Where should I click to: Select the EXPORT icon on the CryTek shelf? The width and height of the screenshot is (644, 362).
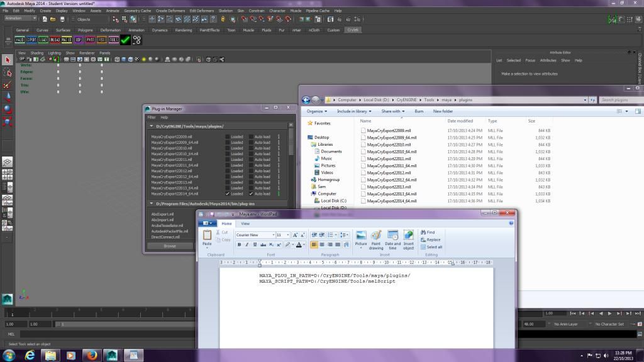(x=31, y=40)
